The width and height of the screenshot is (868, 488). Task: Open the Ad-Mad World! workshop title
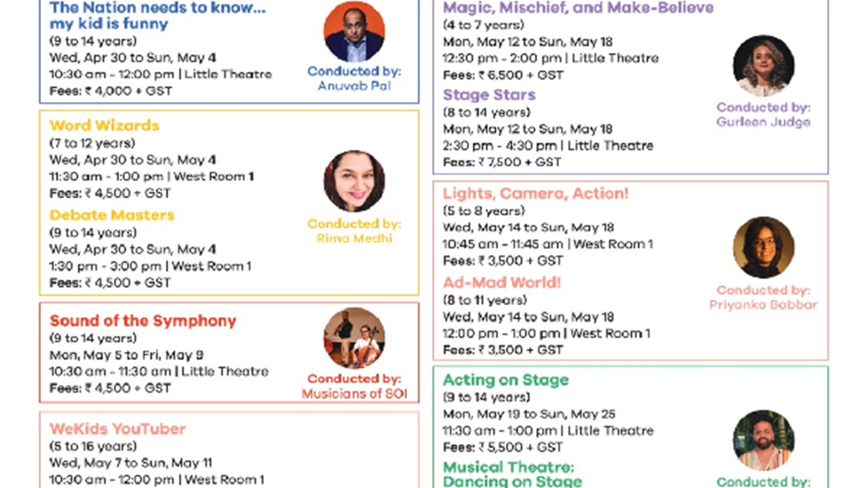[x=502, y=283]
